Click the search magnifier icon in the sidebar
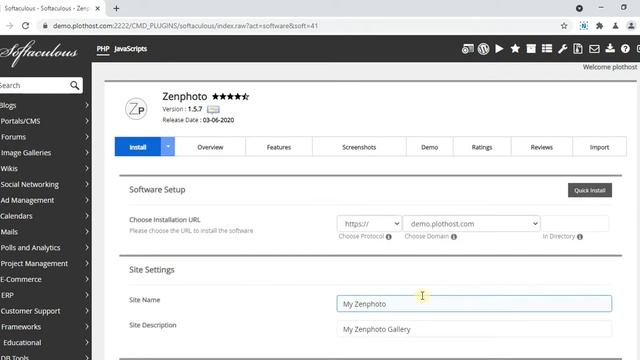Screen dimensions: 640x360 click(x=74, y=85)
